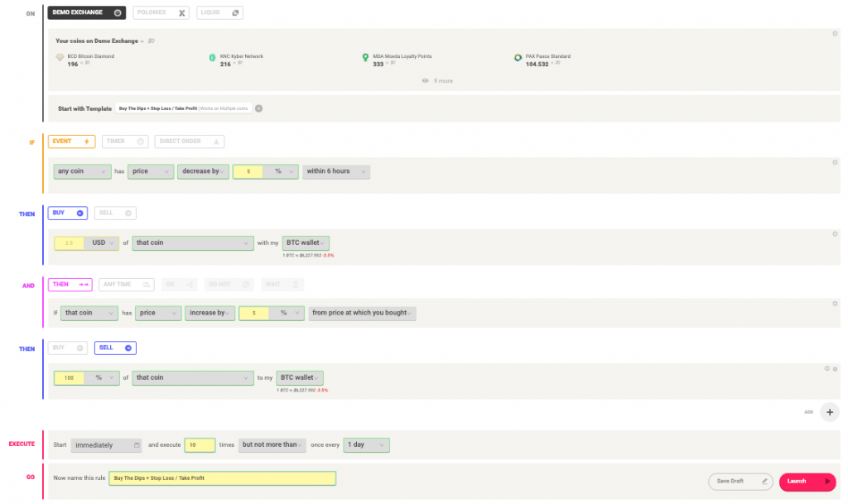Select the WAIT operator

[x=282, y=285]
